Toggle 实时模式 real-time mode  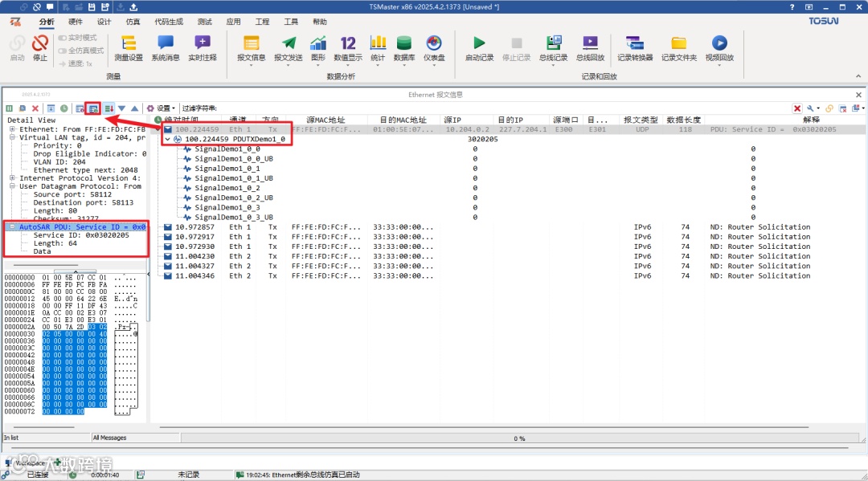pyautogui.click(x=77, y=38)
